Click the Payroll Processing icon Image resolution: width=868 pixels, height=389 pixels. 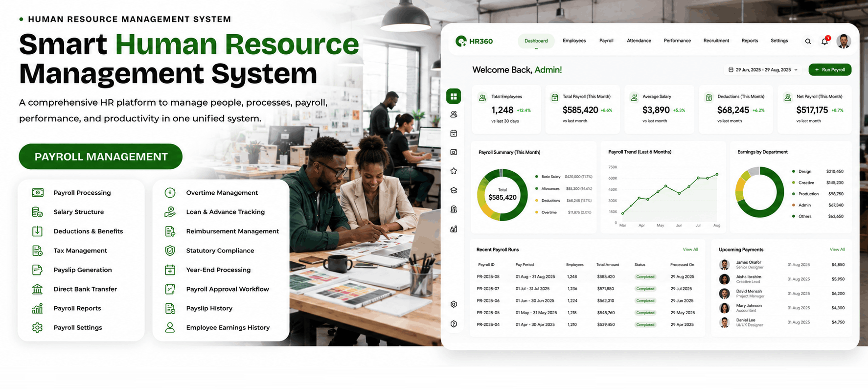(38, 193)
